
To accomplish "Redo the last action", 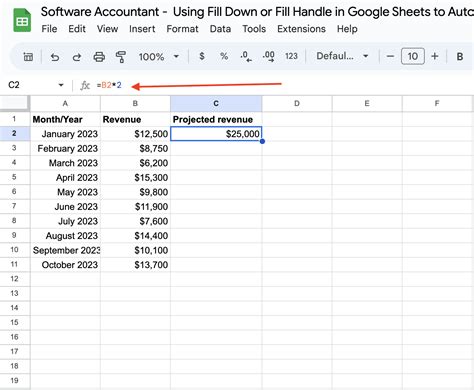I will [x=77, y=57].
